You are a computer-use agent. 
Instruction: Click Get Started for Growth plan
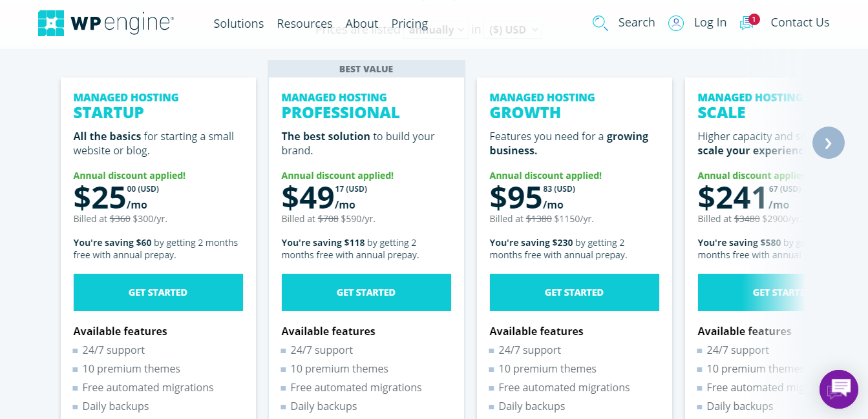point(575,292)
